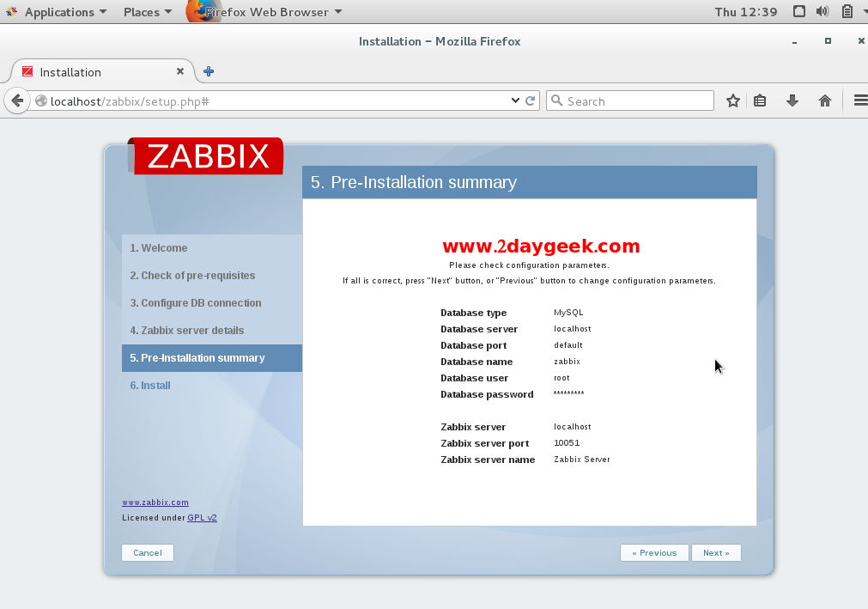Viewport: 868px width, 609px height.
Task: Open the GPL v2 license link
Action: click(202, 518)
